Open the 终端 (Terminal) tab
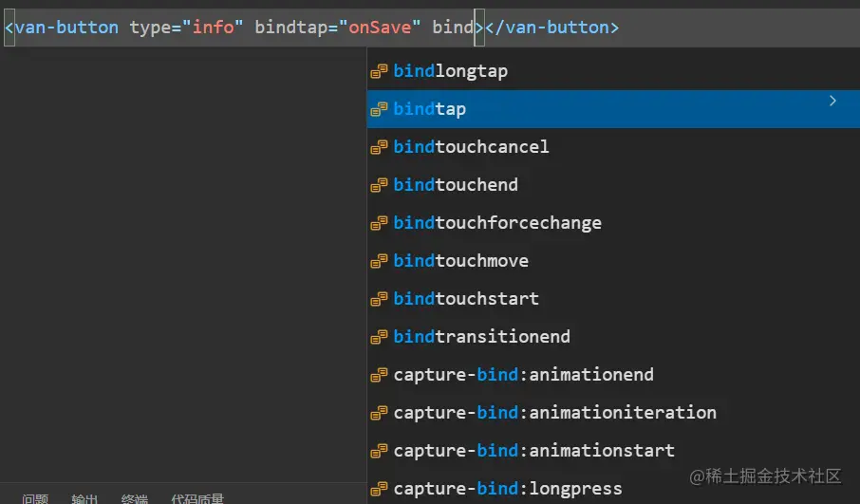This screenshot has width=860, height=504. click(x=134, y=498)
